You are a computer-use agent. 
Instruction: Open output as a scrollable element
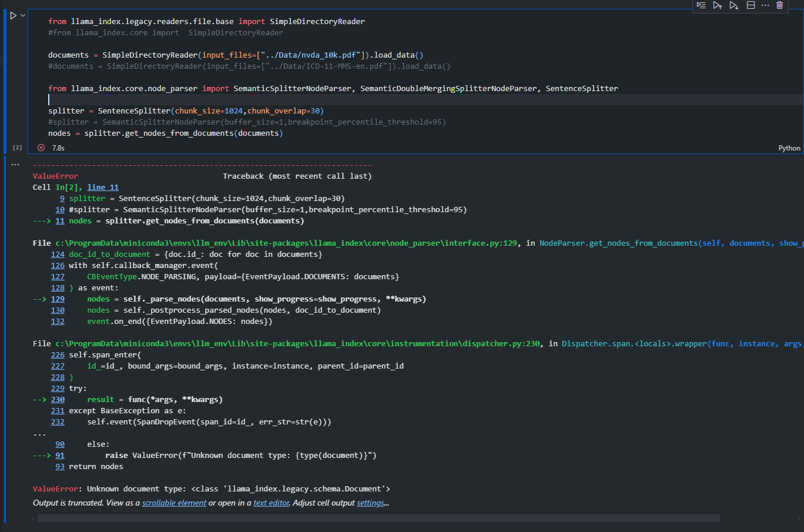click(174, 503)
